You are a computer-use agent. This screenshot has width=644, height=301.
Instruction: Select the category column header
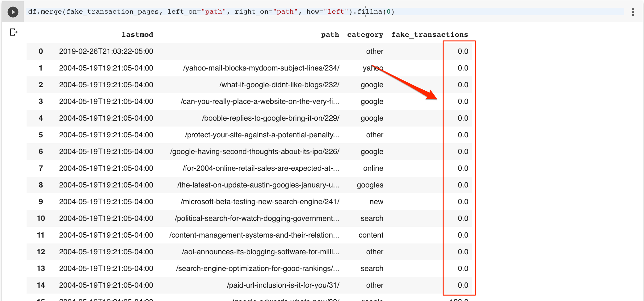point(365,34)
